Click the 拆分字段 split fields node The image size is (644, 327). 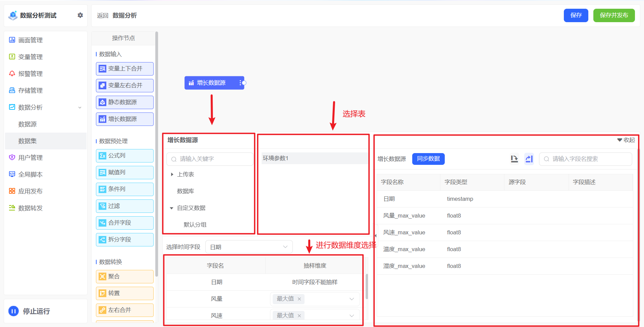click(124, 239)
